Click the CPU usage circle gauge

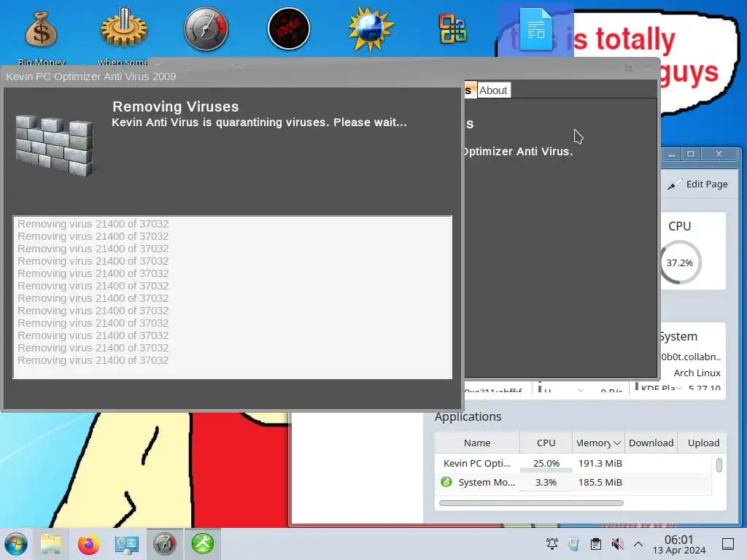point(680,262)
